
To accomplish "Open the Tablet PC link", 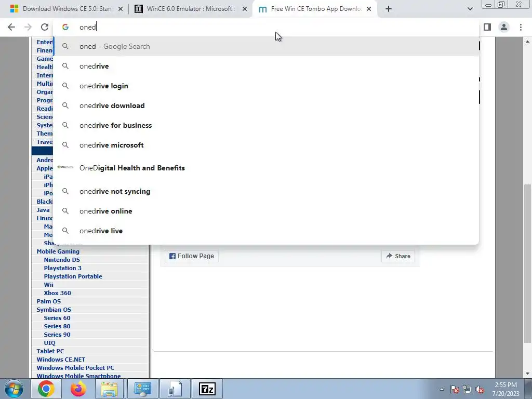I will tap(50, 351).
